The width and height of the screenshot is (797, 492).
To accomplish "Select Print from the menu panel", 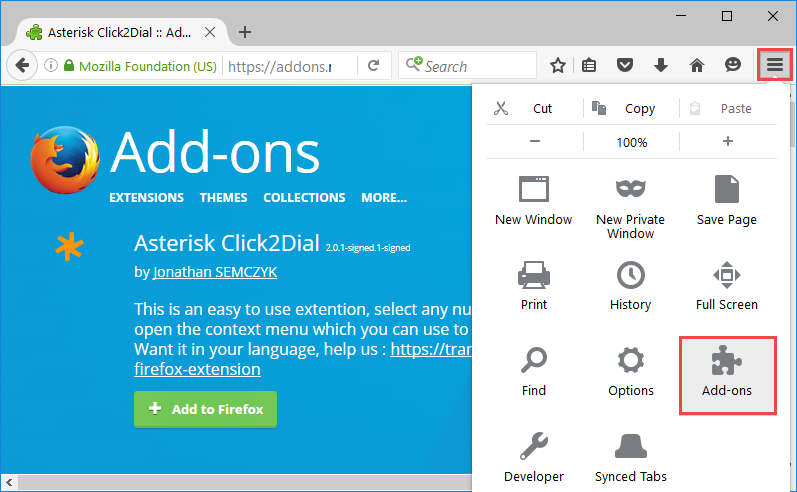I will (x=534, y=286).
